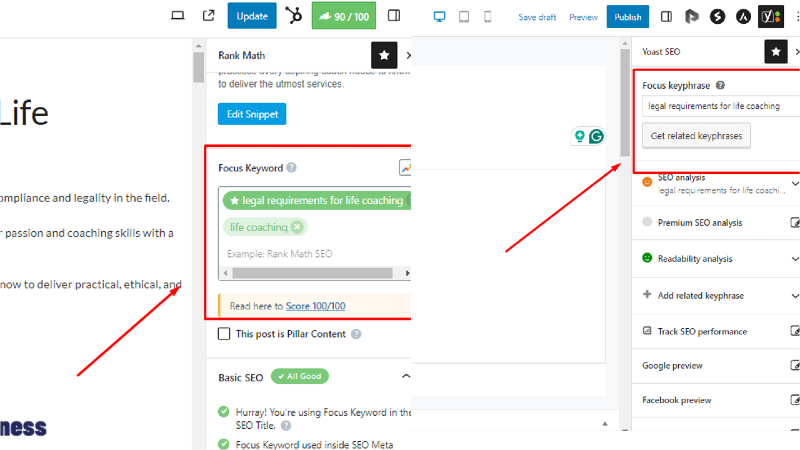Click Focus keyphrase help question icon
Image resolution: width=800 pixels, height=450 pixels.
point(720,85)
